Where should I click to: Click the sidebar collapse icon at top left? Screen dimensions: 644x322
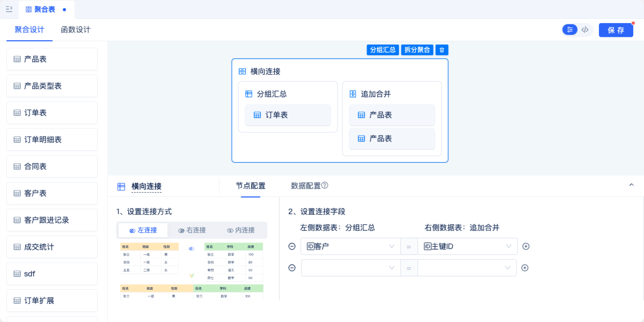point(9,9)
